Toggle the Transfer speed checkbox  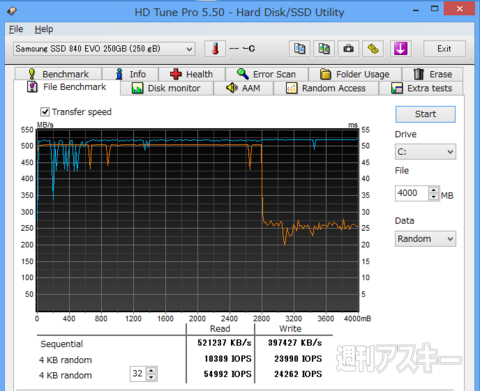(45, 112)
